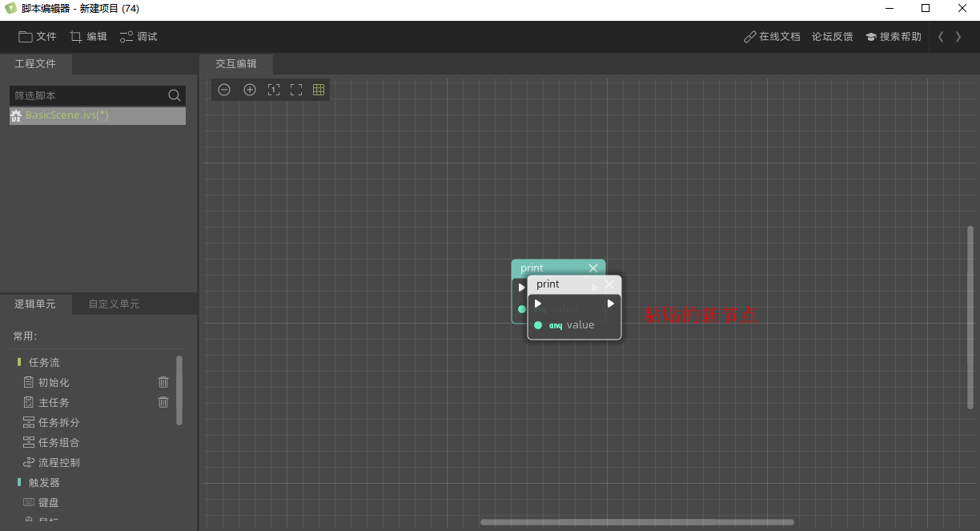The image size is (980, 531).
Task: Open 在线文档 link
Action: (x=772, y=37)
